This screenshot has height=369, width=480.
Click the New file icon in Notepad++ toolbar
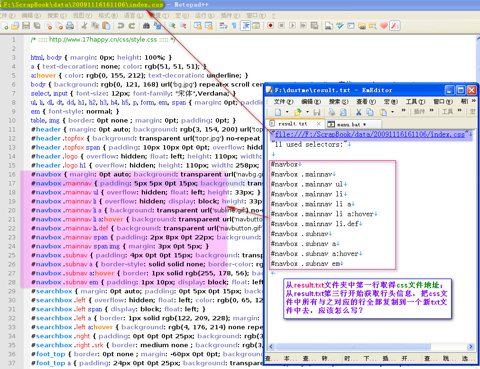[6, 26]
